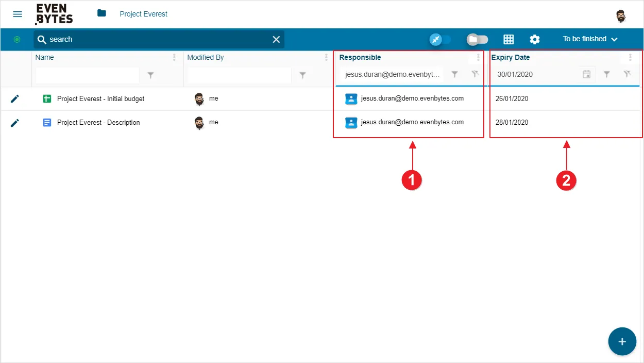This screenshot has height=363, width=644.
Task: Sort by the Responsible column header
Action: [x=360, y=57]
